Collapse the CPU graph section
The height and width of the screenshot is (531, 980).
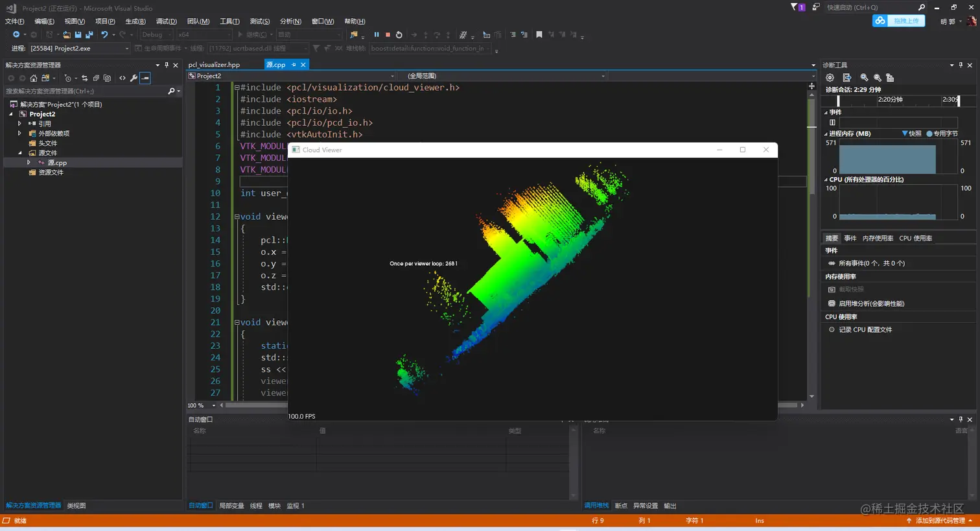click(826, 180)
